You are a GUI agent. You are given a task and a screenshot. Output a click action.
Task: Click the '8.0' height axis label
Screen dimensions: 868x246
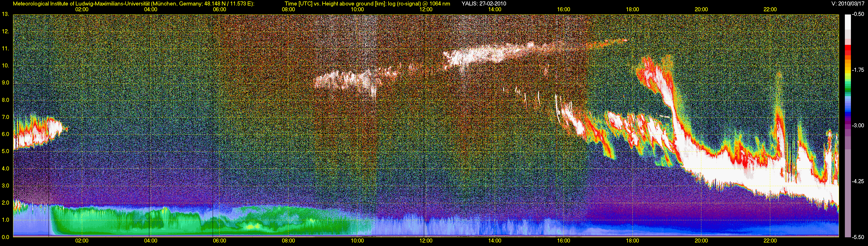pos(5,100)
